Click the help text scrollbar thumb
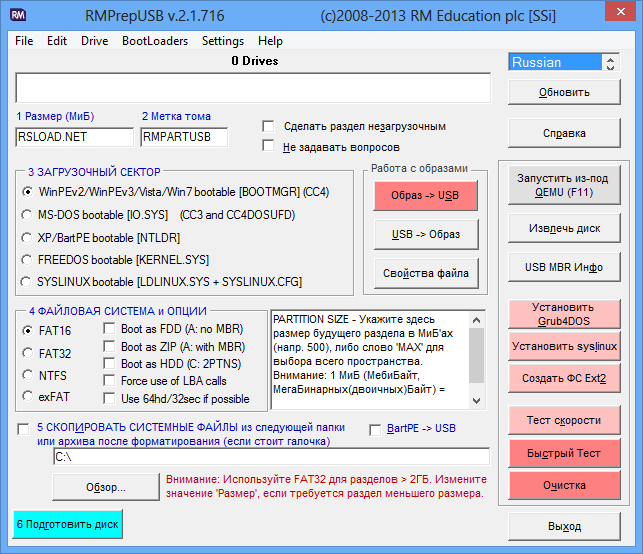This screenshot has height=554, width=643. pos(477,355)
